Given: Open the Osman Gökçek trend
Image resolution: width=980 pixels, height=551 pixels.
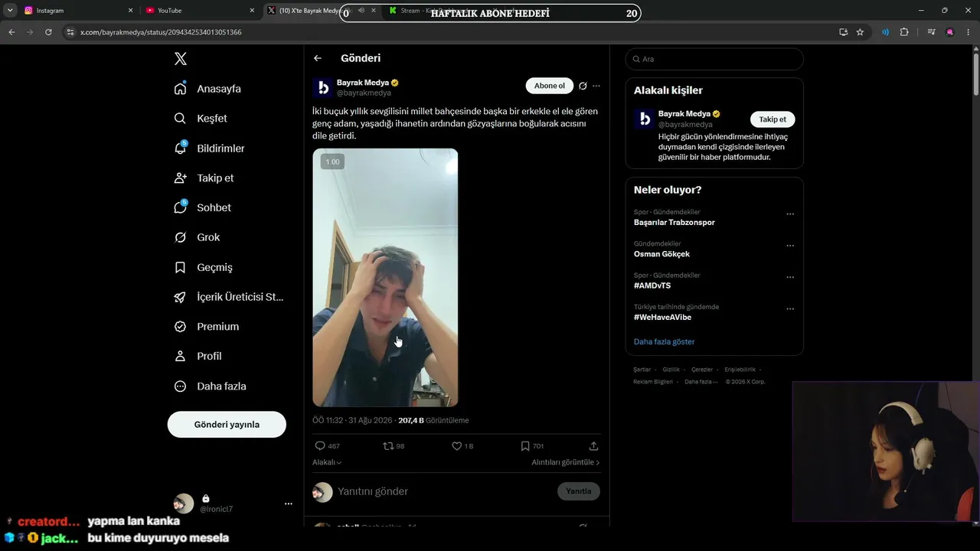Looking at the screenshot, I should pyautogui.click(x=661, y=254).
